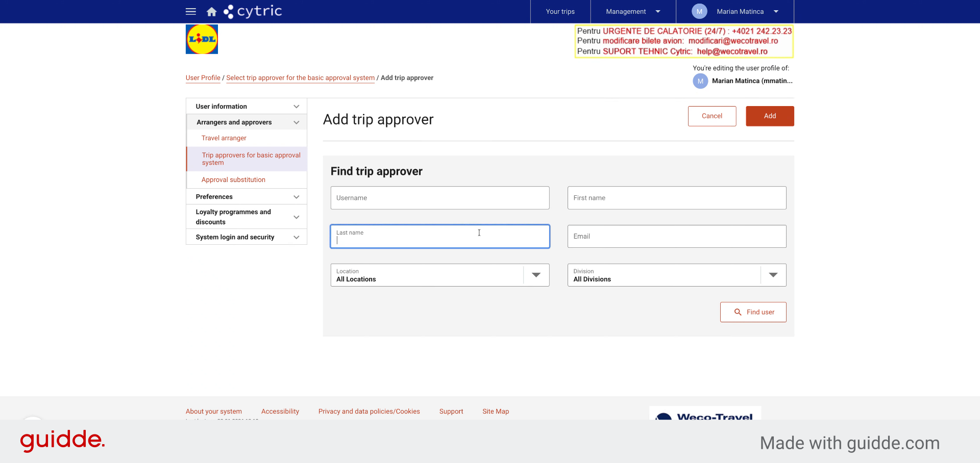Click the edited profile avatar M icon
Viewport: 980px width, 463px height.
click(x=700, y=81)
